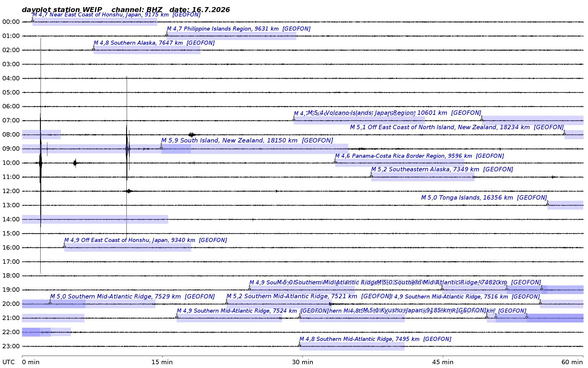Click arrow marker of South Island New Zealand M 5,9
This screenshot has height=368, width=588.
(x=161, y=146)
